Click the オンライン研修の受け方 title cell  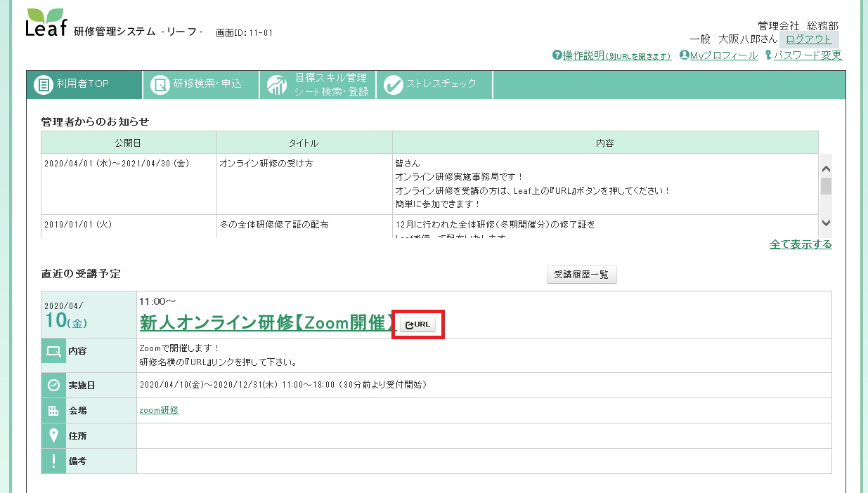click(304, 184)
